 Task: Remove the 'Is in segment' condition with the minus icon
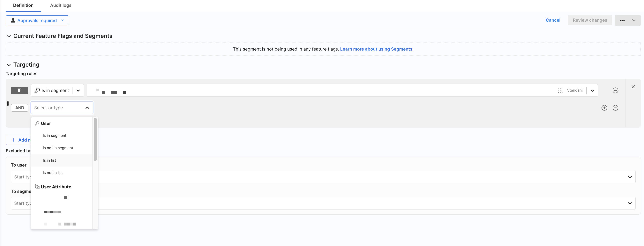615,90
